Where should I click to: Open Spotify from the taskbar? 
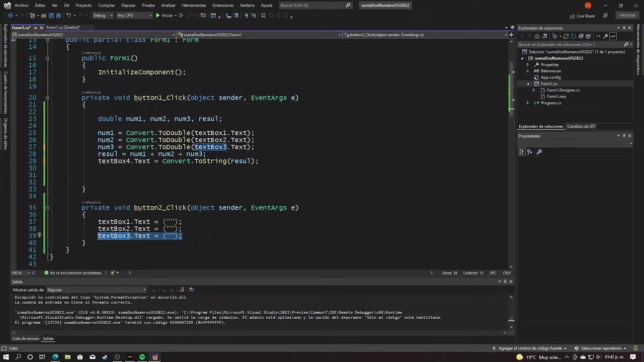(142, 357)
